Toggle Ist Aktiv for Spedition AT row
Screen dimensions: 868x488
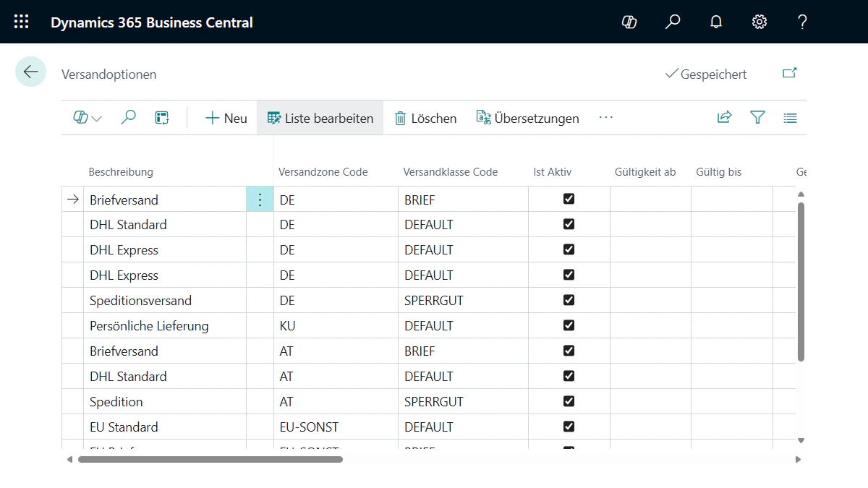click(569, 401)
